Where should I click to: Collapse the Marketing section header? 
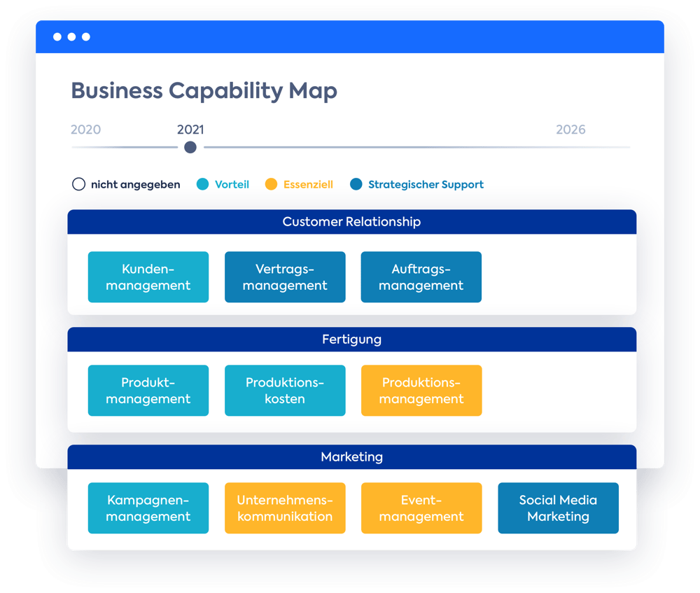pyautogui.click(x=352, y=456)
